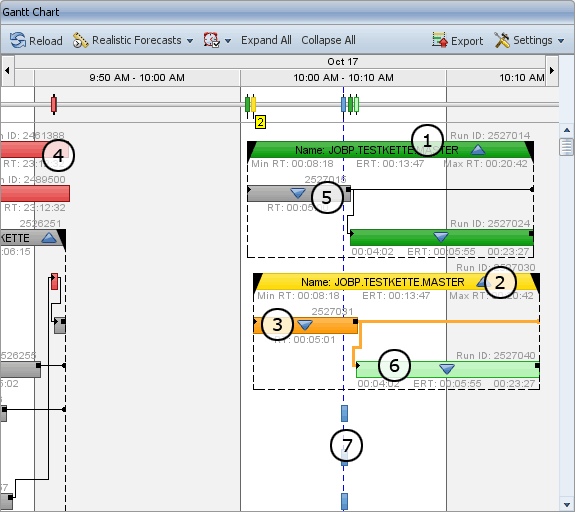Click the Settings text label
Viewport: 575px width, 512px height.
point(532,40)
